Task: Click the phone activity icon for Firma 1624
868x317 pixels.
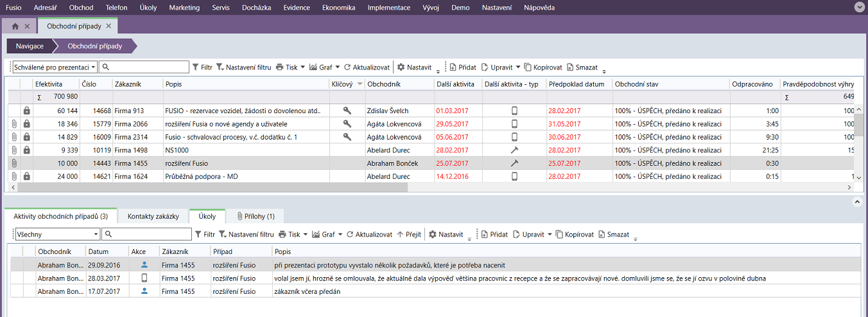Action: (x=514, y=176)
